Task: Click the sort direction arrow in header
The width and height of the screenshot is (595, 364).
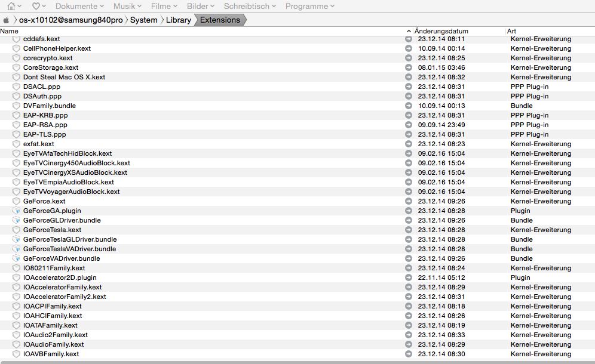Action: pyautogui.click(x=408, y=31)
